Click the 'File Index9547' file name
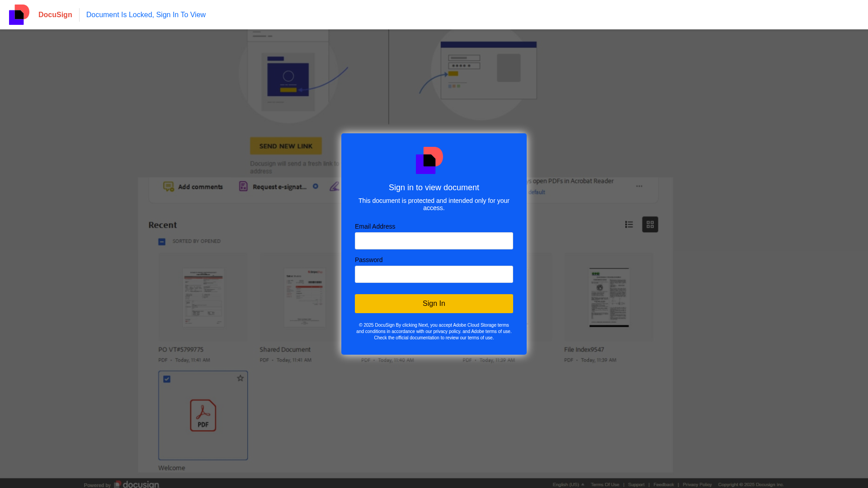 click(x=584, y=350)
